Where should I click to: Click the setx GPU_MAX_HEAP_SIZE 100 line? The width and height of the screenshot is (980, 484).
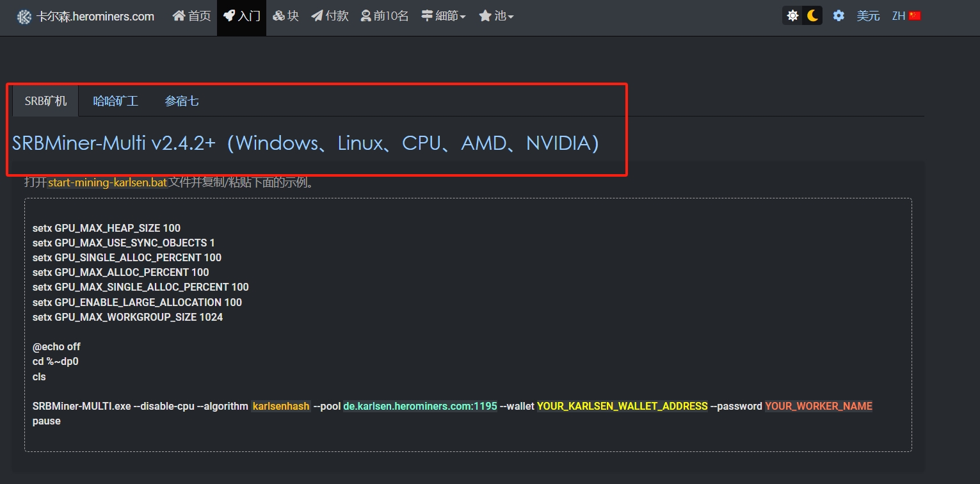[106, 229]
